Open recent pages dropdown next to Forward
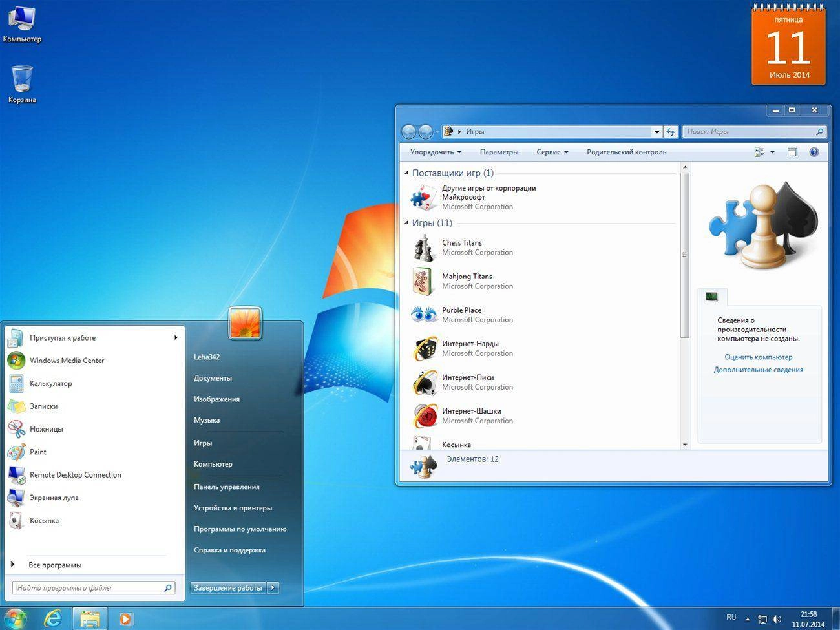 (x=437, y=132)
